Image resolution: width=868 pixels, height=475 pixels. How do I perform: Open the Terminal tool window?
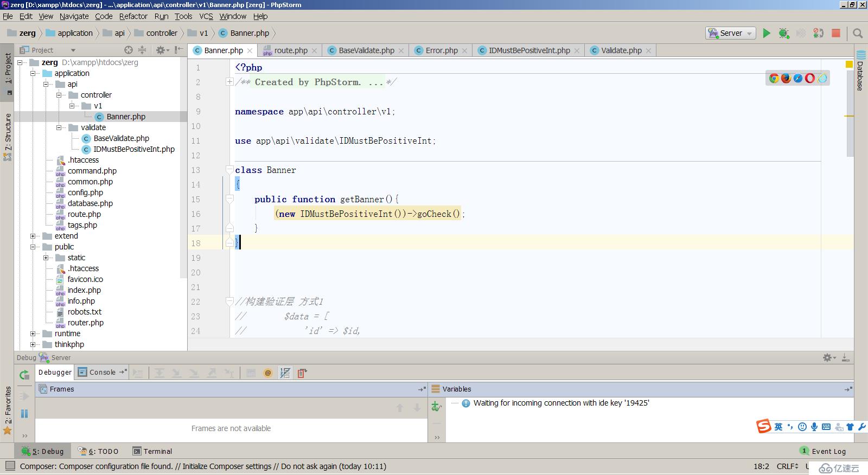click(152, 451)
